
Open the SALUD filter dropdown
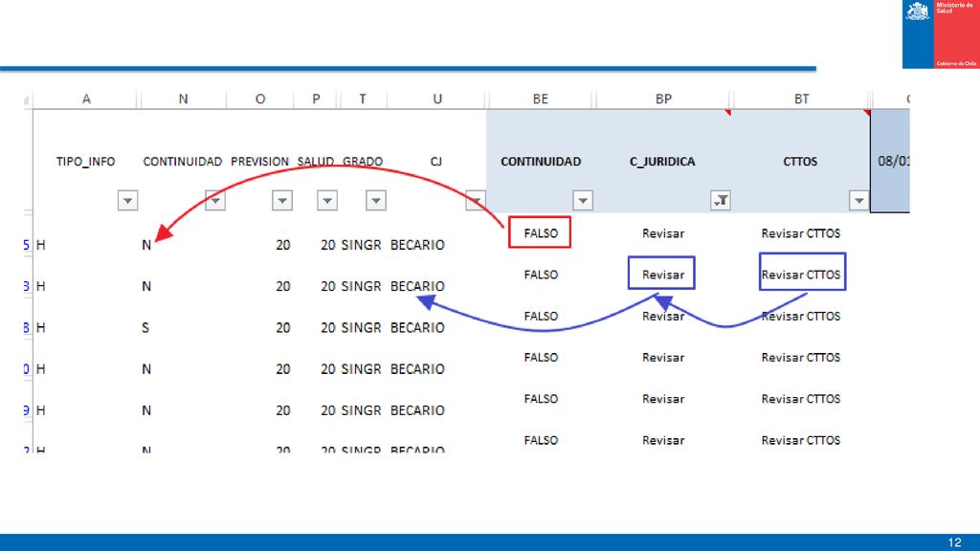coord(327,201)
